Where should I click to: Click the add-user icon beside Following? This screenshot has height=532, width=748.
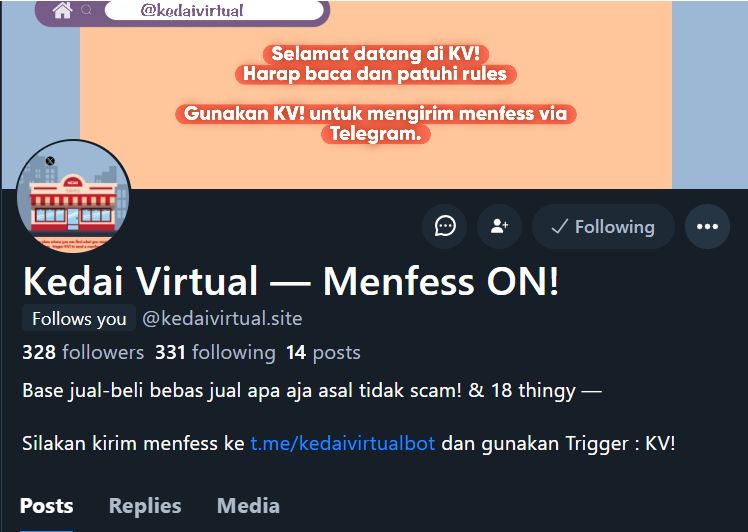tap(499, 226)
